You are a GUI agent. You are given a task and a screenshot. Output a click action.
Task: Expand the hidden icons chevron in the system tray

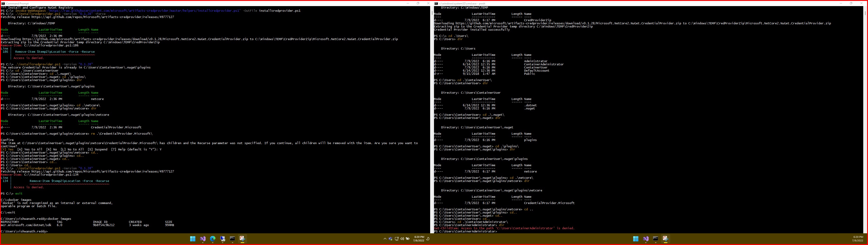385,239
